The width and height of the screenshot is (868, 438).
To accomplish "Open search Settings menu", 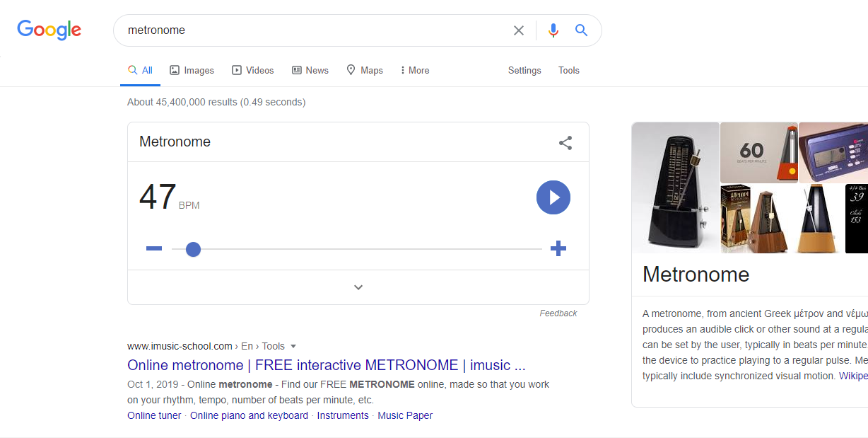I will click(524, 70).
